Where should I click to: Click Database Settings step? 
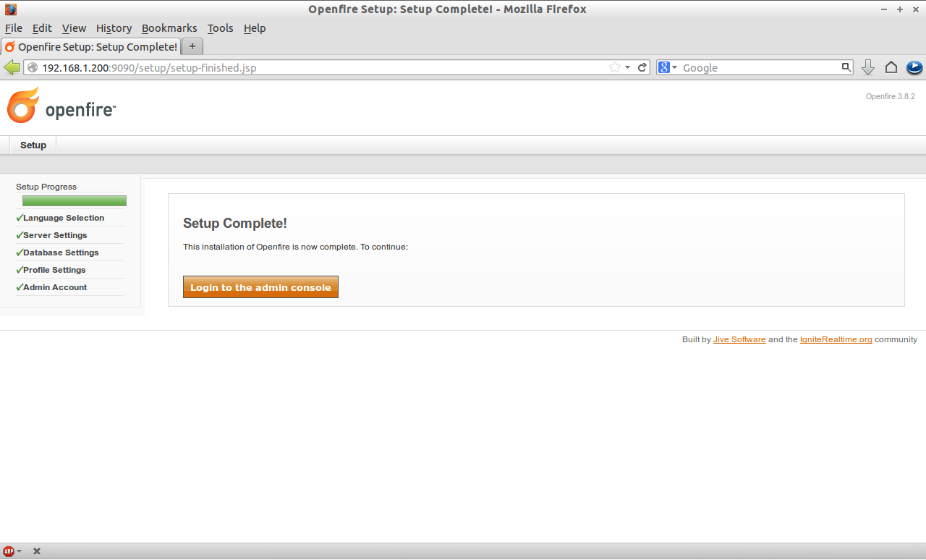coord(61,253)
